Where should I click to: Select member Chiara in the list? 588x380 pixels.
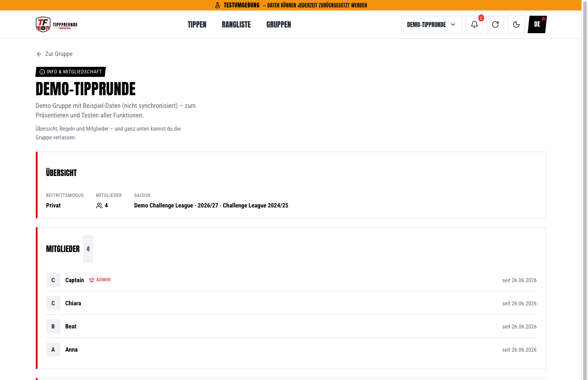291,303
